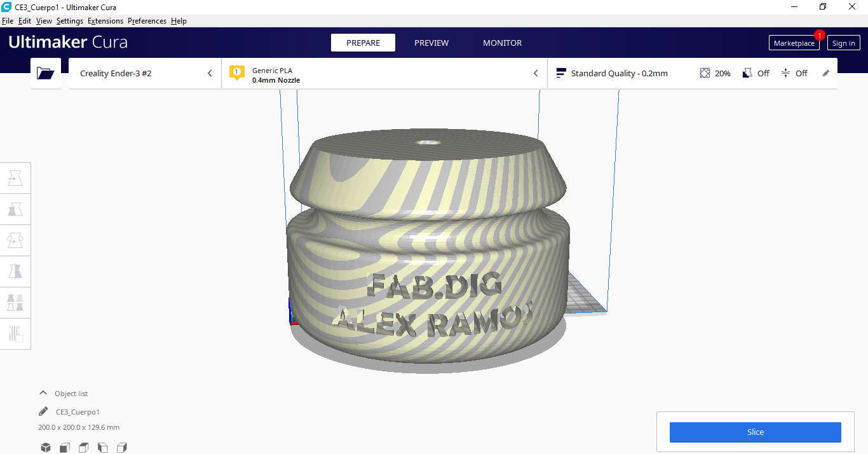Open the Help menu
The width and height of the screenshot is (868, 454).
click(179, 21)
